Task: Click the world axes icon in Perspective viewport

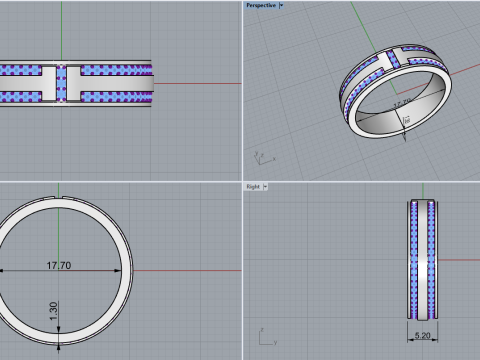Action: (265, 158)
